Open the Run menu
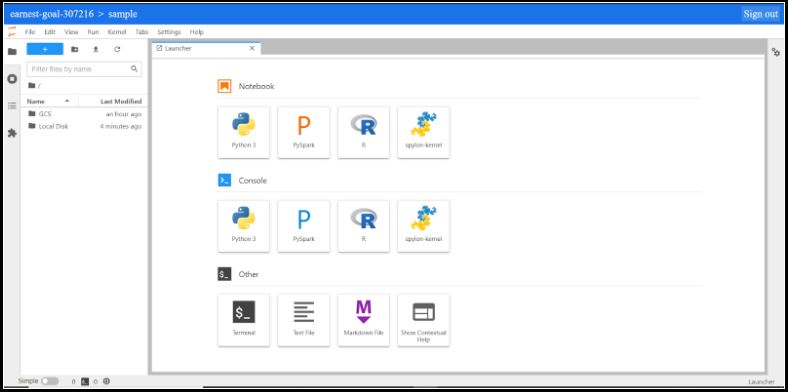This screenshot has width=788, height=392. click(x=93, y=32)
